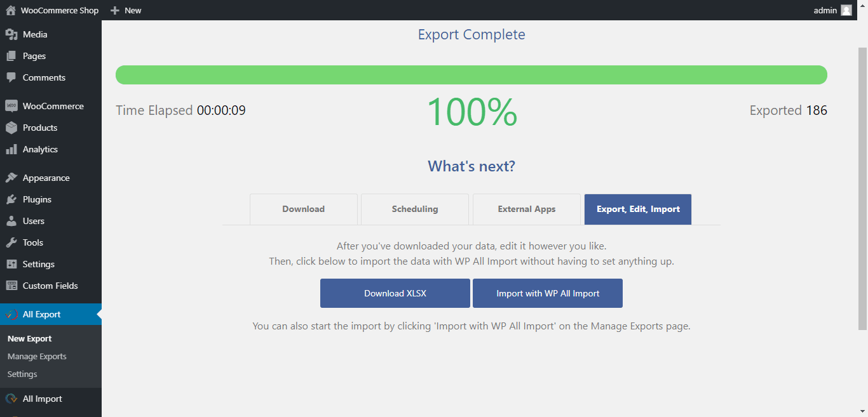Click the plus icon next to New
Screen dimensions: 868x417
point(115,10)
